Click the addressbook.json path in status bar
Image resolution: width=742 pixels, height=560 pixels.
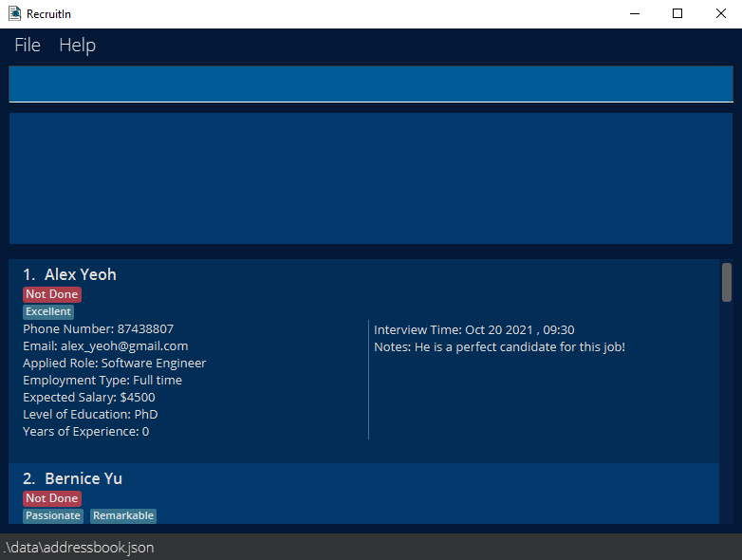(79, 548)
